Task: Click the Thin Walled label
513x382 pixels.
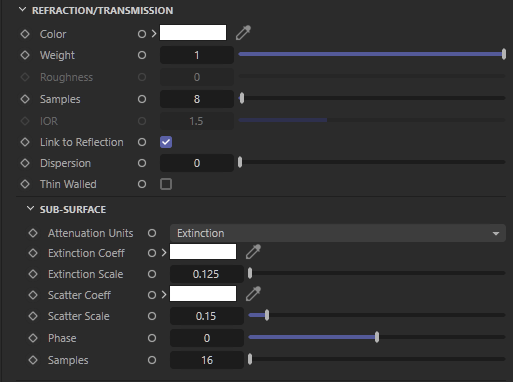Action: [x=68, y=184]
